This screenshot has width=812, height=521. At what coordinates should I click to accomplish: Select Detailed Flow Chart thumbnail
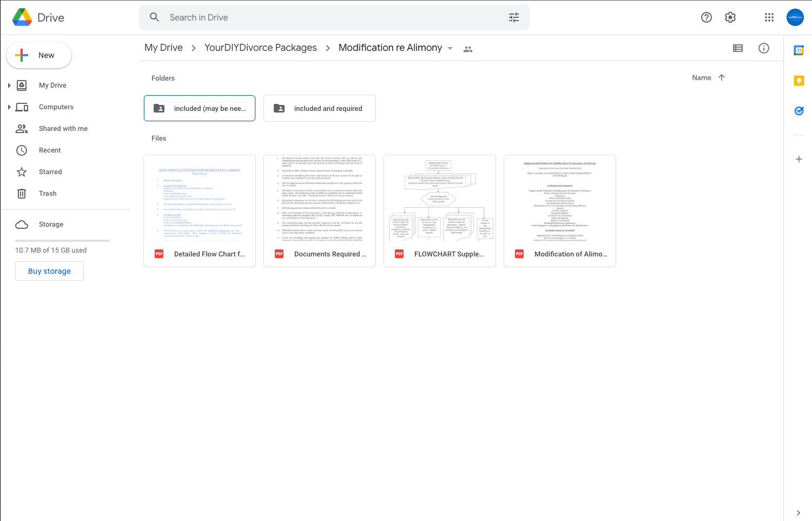(x=200, y=199)
